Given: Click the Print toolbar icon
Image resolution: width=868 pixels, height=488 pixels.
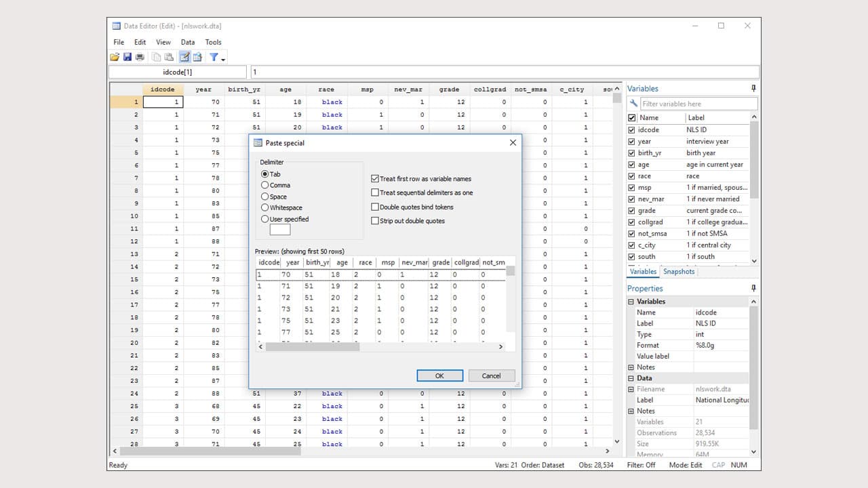Looking at the screenshot, I should click(140, 57).
